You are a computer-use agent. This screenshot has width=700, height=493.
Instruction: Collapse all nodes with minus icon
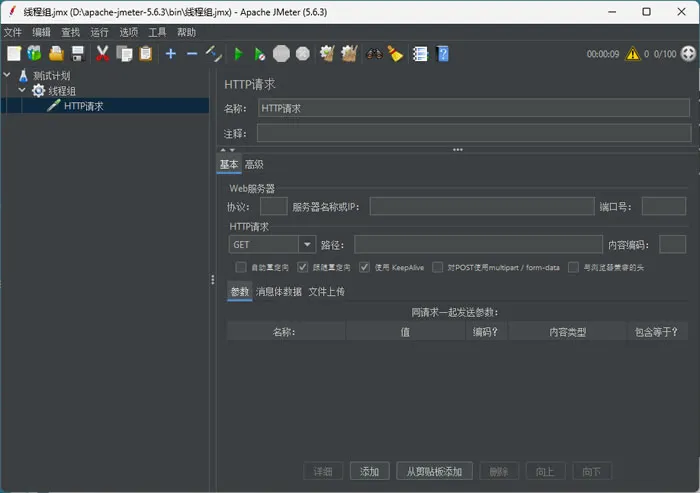(x=192, y=54)
